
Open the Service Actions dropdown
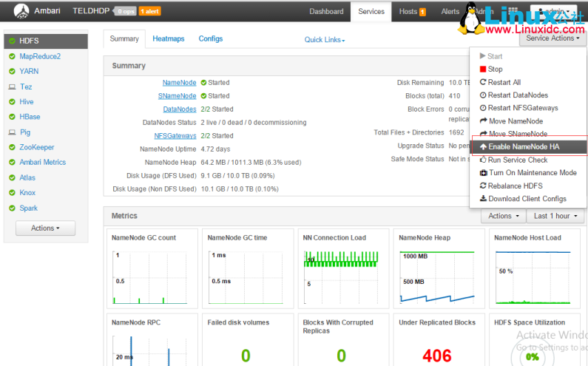(553, 38)
